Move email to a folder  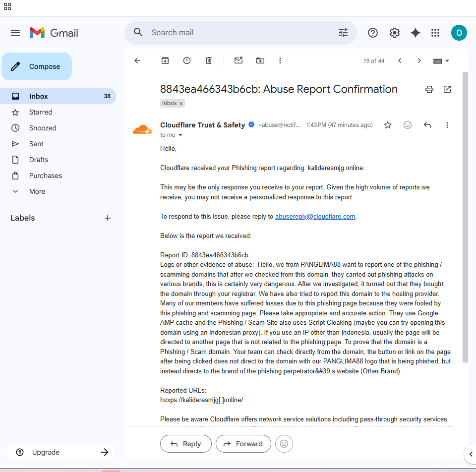(x=260, y=60)
